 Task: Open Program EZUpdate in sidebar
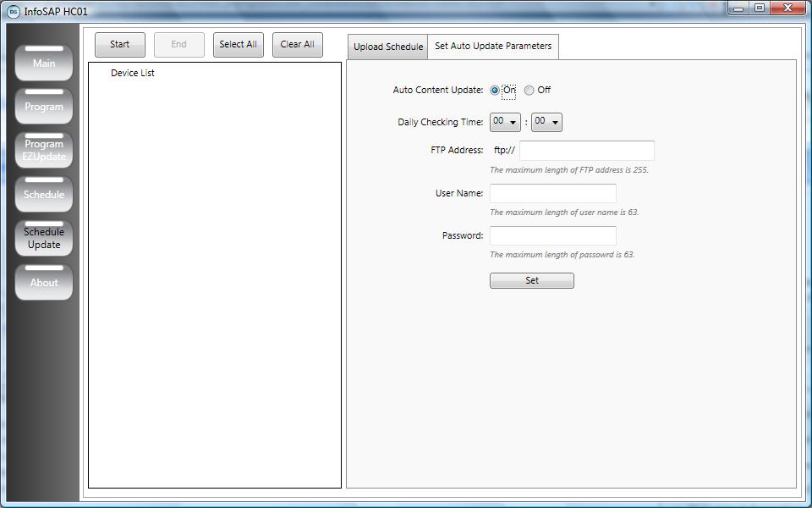click(44, 151)
